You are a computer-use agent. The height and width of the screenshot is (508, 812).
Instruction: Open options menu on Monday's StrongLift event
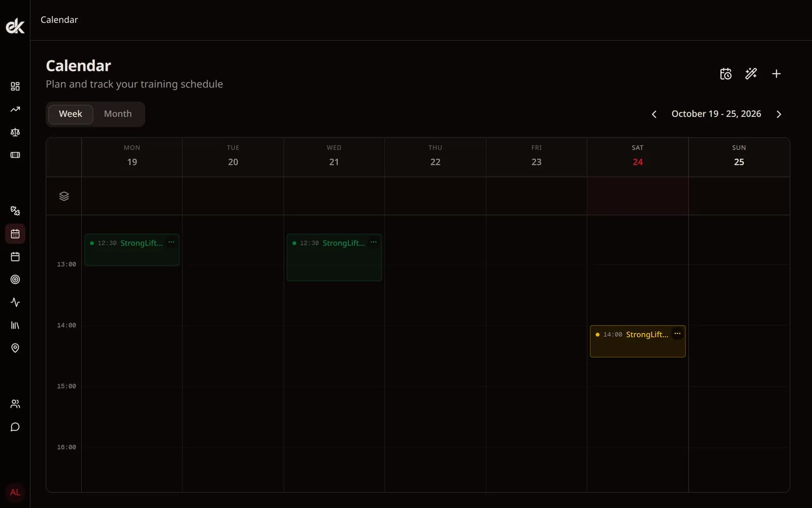click(172, 242)
